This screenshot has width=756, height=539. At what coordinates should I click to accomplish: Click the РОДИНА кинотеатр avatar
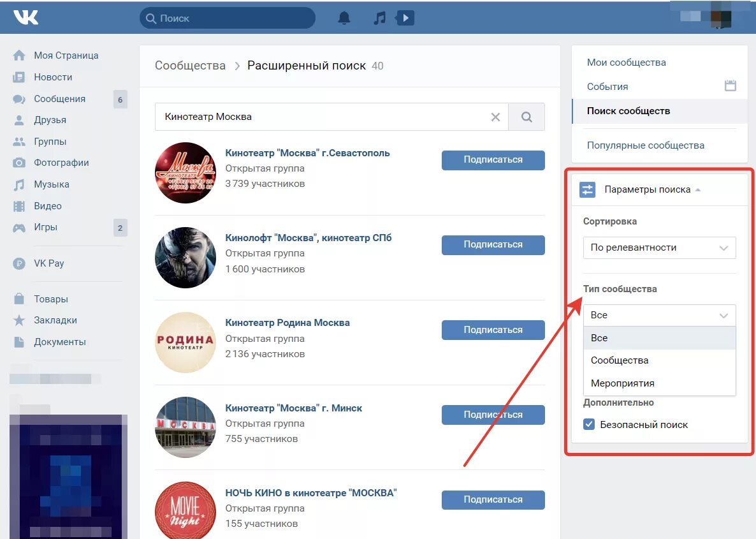click(185, 343)
